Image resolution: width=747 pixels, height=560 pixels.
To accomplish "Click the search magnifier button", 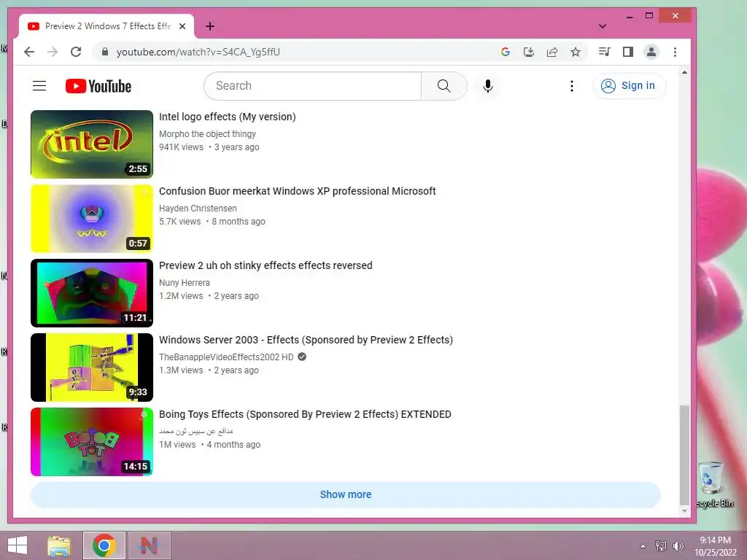I will click(444, 86).
